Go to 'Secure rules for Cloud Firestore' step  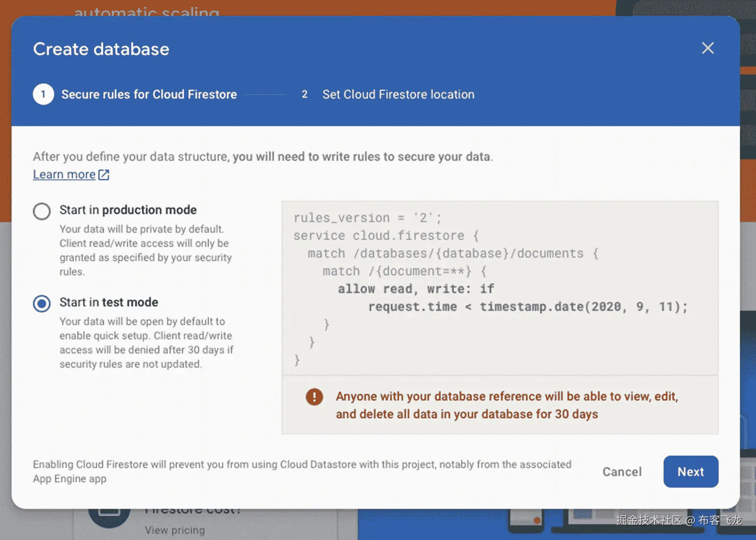(149, 94)
